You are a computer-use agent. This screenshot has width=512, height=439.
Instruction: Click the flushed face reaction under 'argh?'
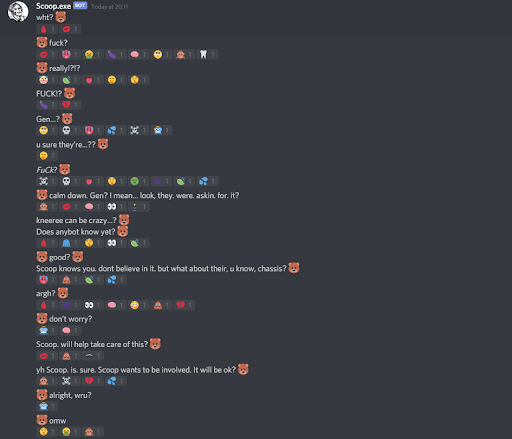138,305
